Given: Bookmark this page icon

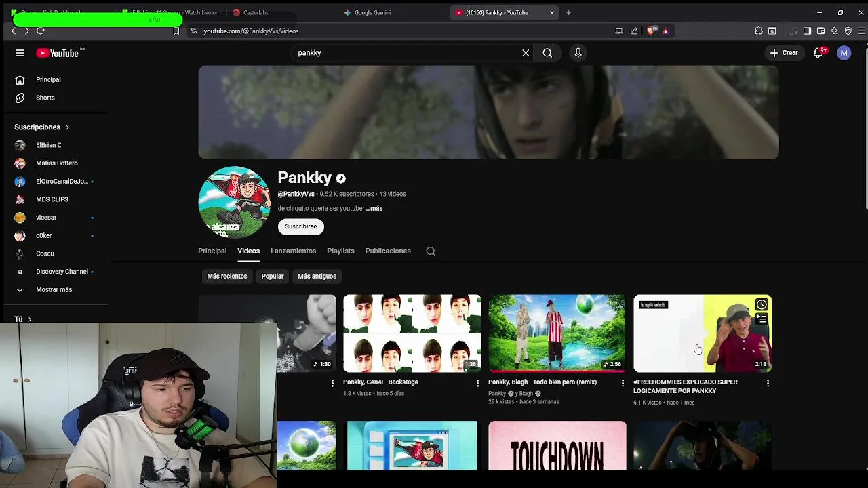Looking at the screenshot, I should point(176,30).
